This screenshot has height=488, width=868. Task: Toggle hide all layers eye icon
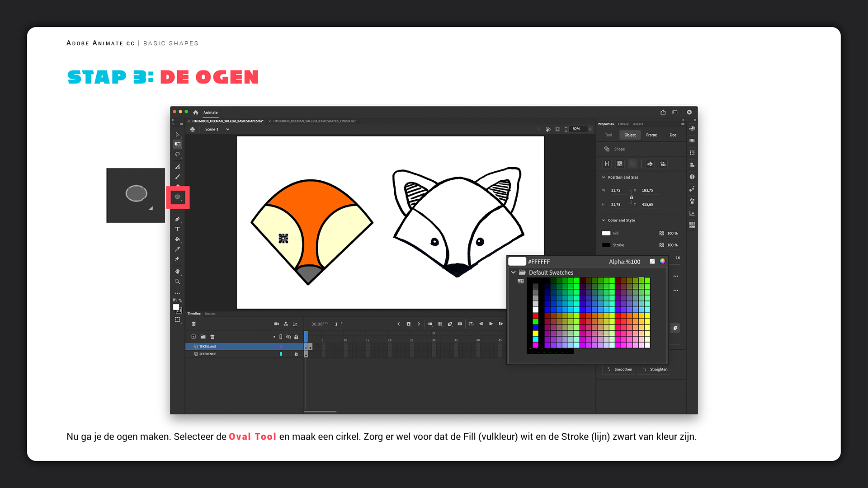coord(288,337)
